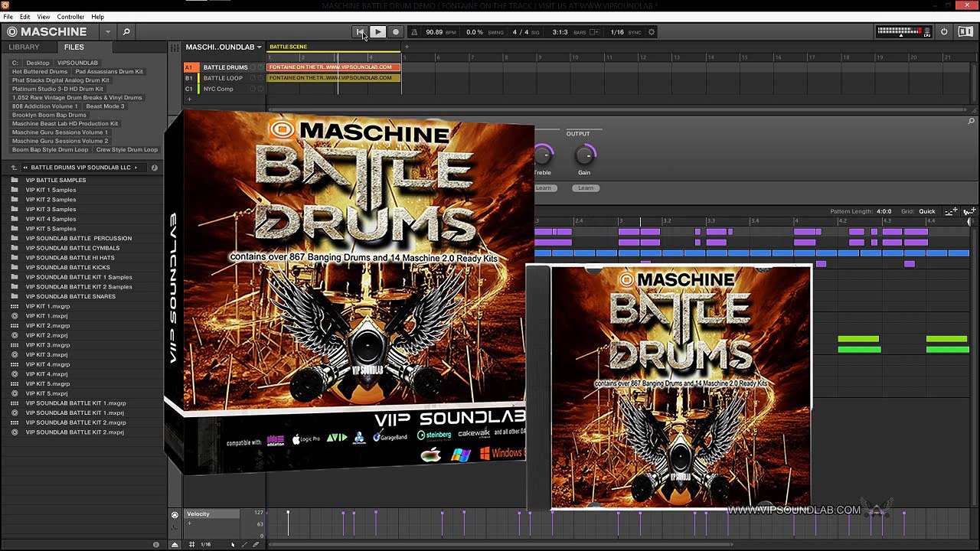Open the Grid Quick dropdown
Screen dimensions: 980x551
click(927, 211)
